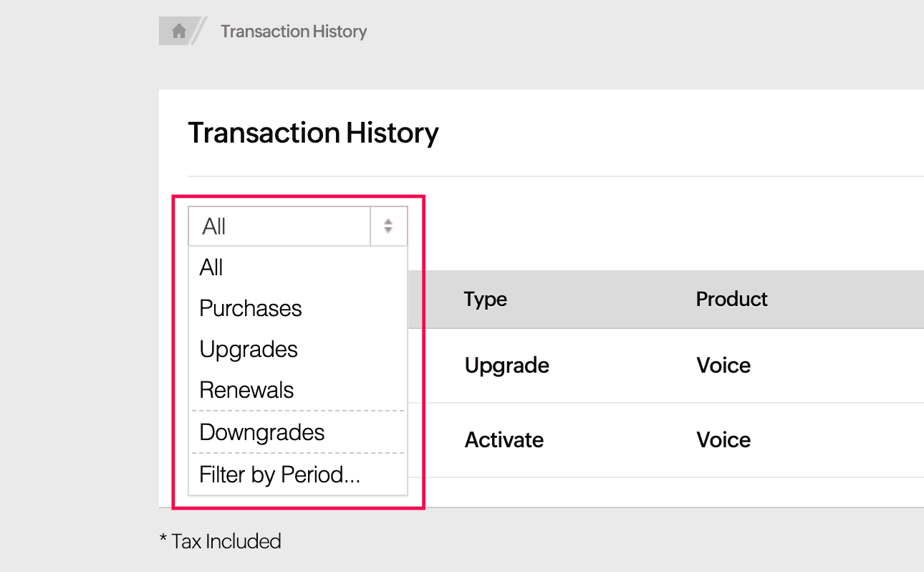924x572 pixels.
Task: Choose the Downgrades filter option
Action: (x=262, y=432)
